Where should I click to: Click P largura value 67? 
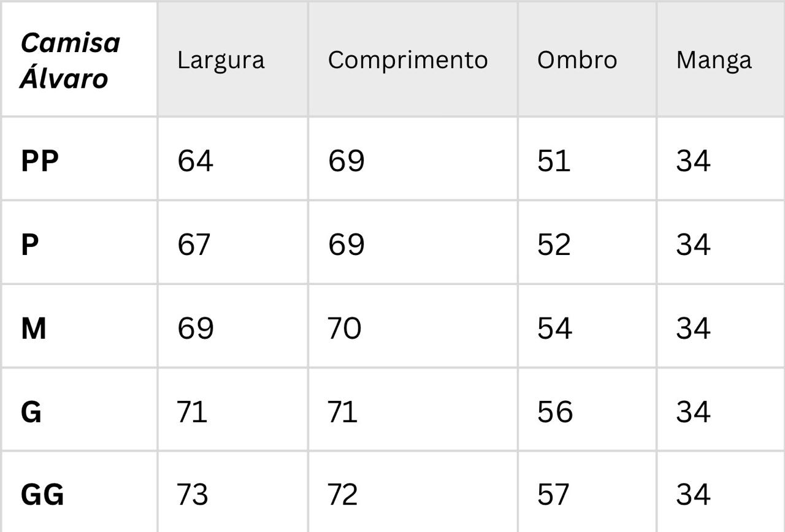[x=194, y=245]
